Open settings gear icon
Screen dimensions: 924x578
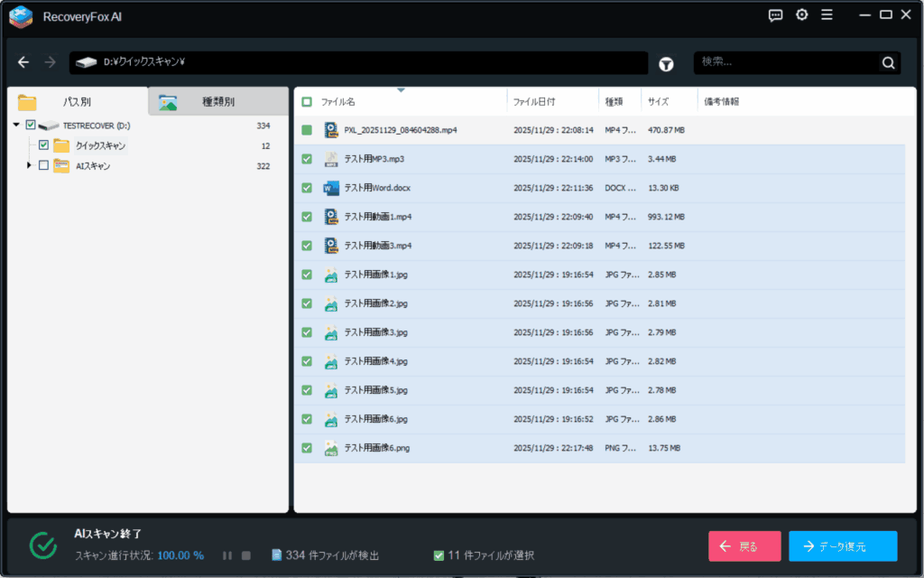coord(801,14)
